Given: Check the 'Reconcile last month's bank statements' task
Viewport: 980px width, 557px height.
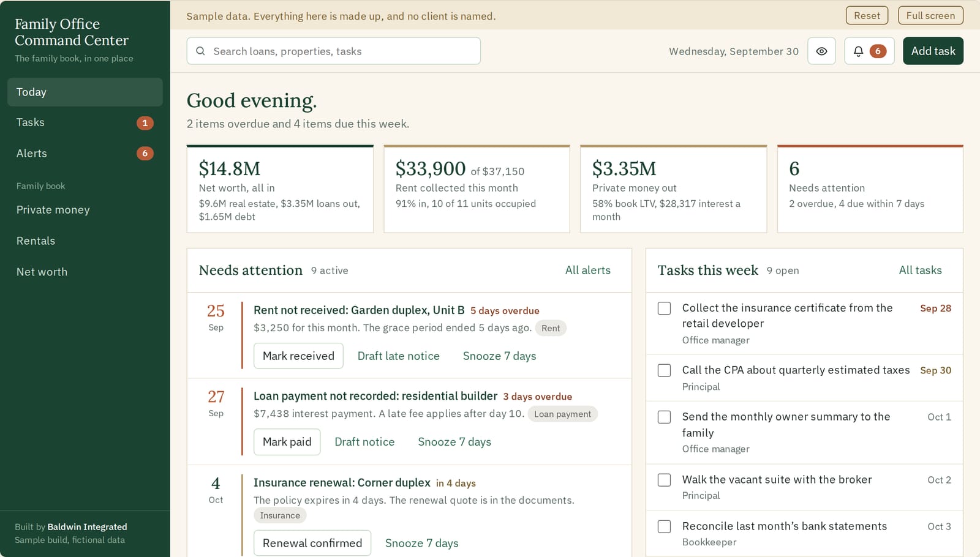Looking at the screenshot, I should pyautogui.click(x=664, y=526).
